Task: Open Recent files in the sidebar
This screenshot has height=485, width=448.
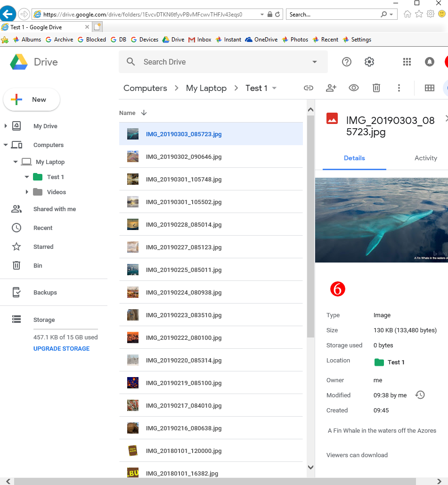Action: click(x=43, y=228)
